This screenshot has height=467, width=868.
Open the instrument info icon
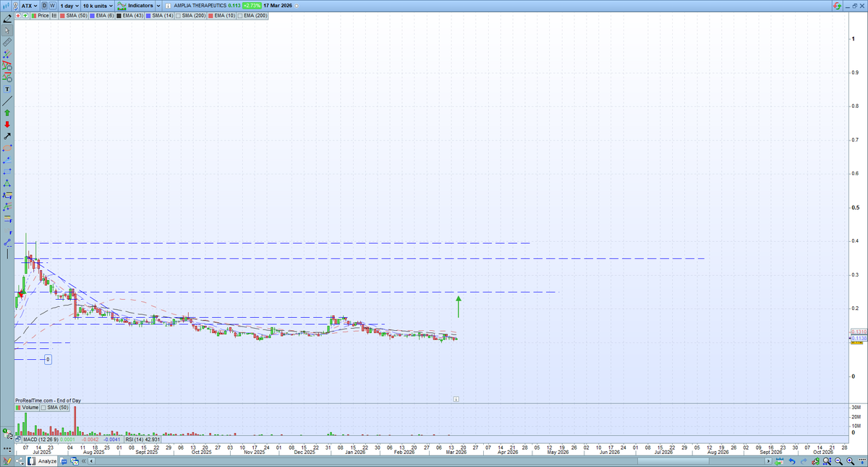point(168,5)
